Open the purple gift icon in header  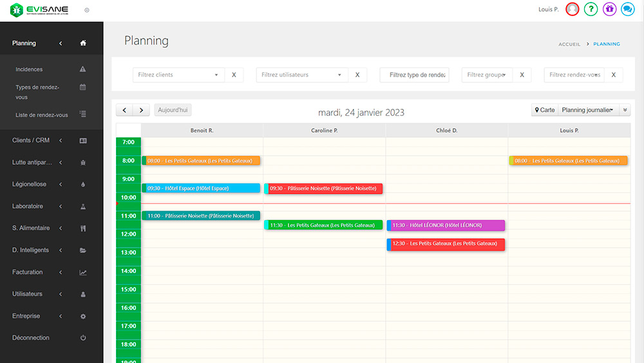click(x=609, y=9)
